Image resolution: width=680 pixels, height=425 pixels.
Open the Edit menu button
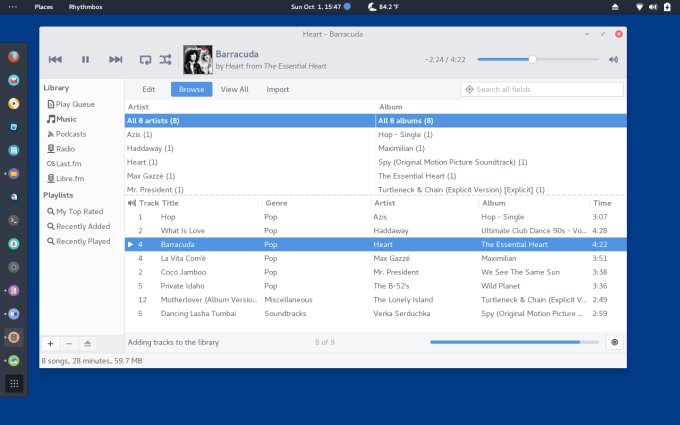click(x=148, y=89)
